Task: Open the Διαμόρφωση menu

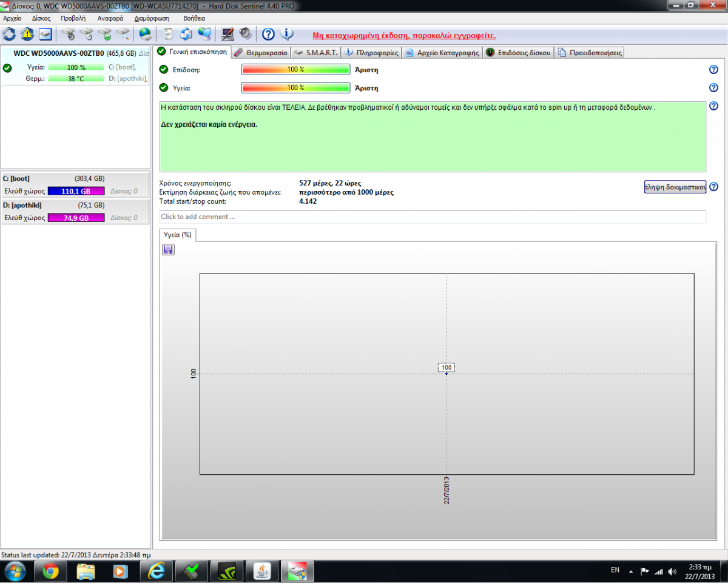Action: click(x=152, y=18)
